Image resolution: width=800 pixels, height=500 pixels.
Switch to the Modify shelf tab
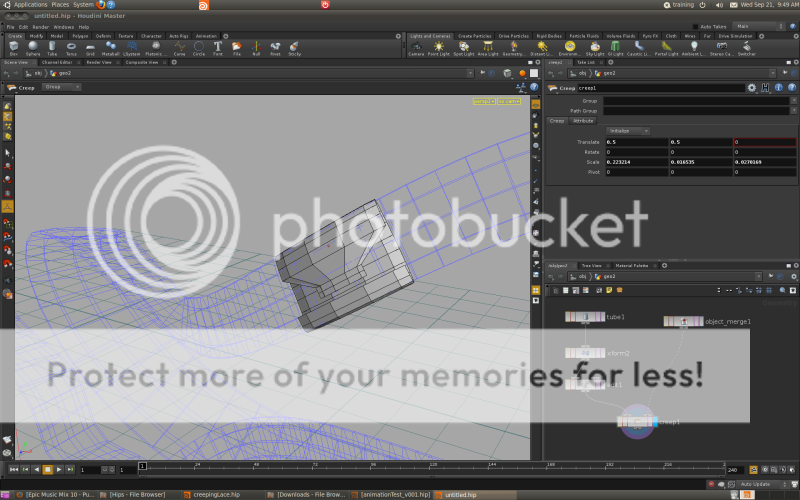click(x=36, y=36)
